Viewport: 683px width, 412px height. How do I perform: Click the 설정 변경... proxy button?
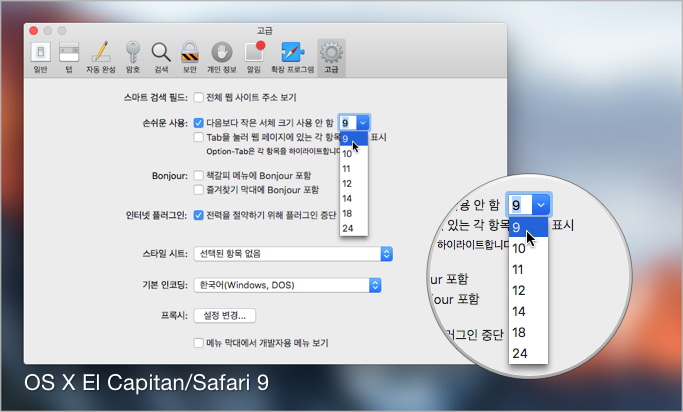(x=225, y=316)
